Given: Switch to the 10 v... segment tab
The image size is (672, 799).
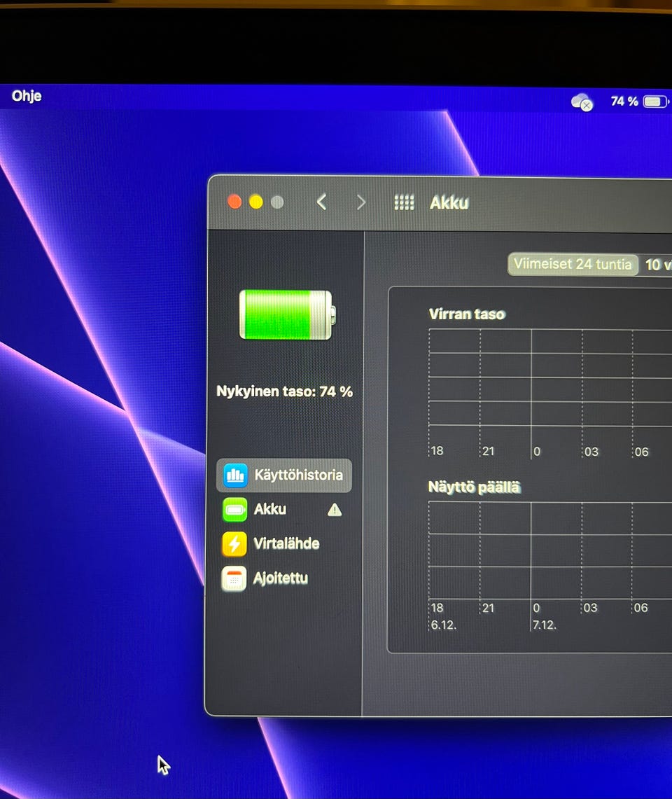Looking at the screenshot, I should point(657,265).
